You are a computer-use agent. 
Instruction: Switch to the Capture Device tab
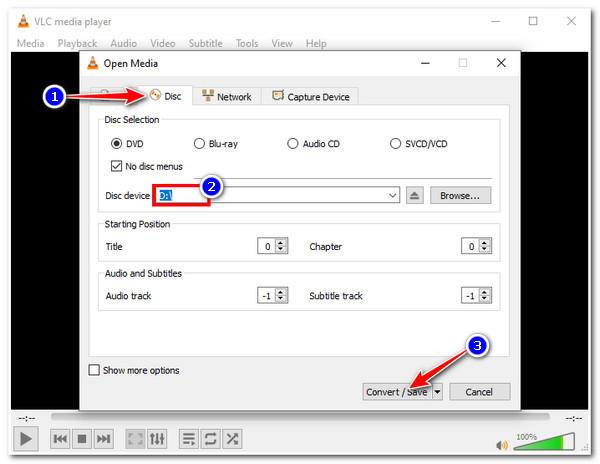point(310,96)
